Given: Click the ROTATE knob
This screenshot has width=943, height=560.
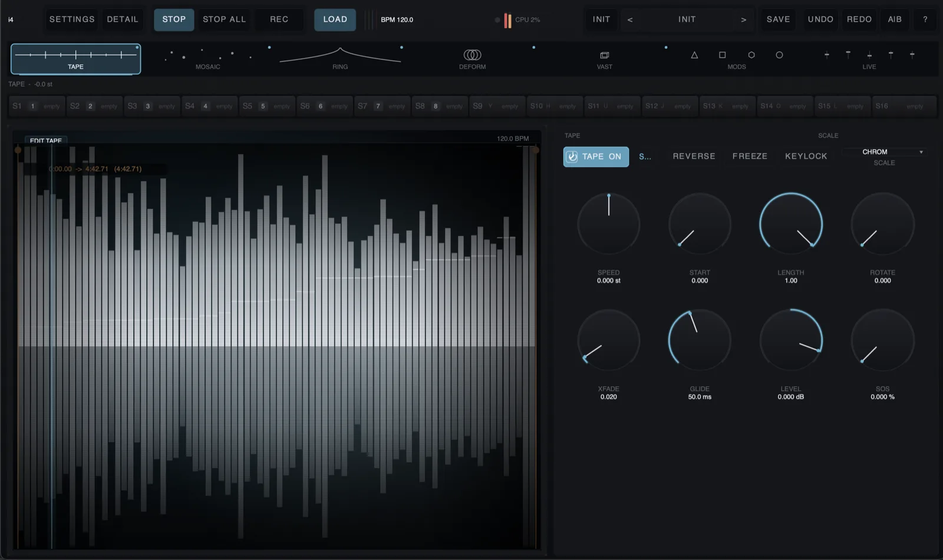Looking at the screenshot, I should click(882, 224).
